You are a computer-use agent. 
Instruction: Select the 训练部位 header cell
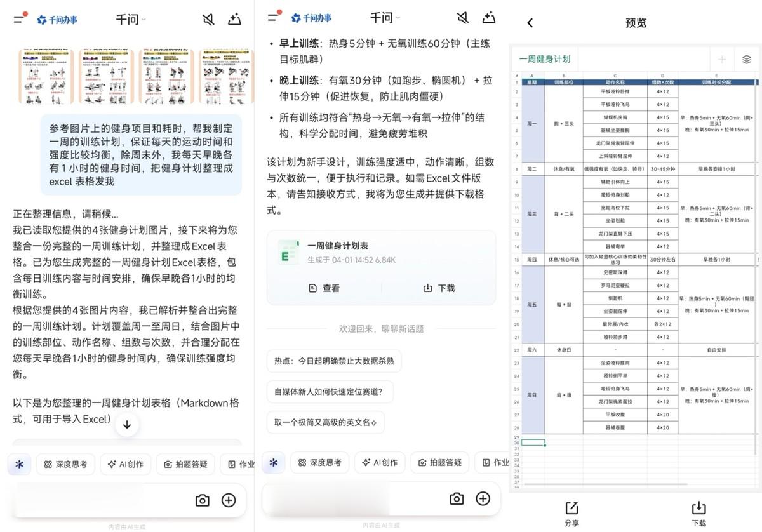tap(564, 82)
